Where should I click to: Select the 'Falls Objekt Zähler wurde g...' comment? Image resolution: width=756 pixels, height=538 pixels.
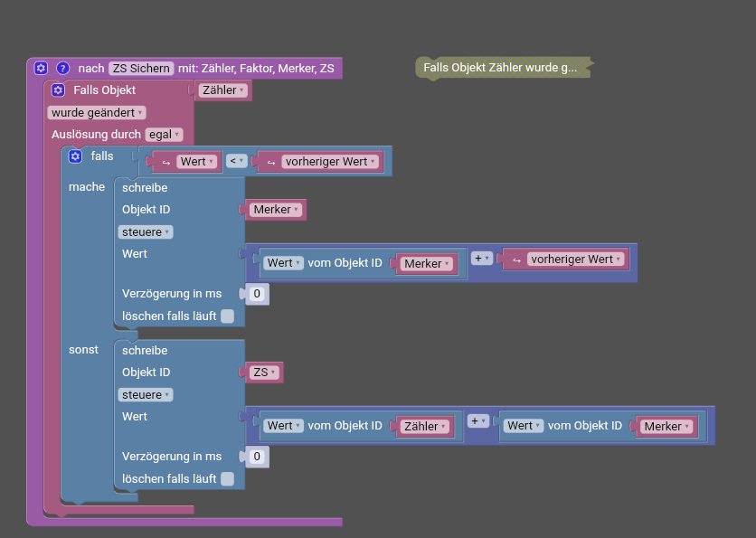pyautogui.click(x=504, y=68)
